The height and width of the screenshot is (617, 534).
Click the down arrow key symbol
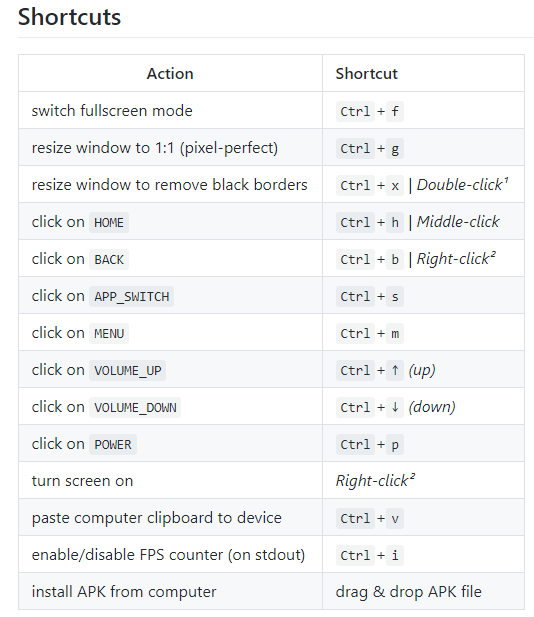point(395,407)
